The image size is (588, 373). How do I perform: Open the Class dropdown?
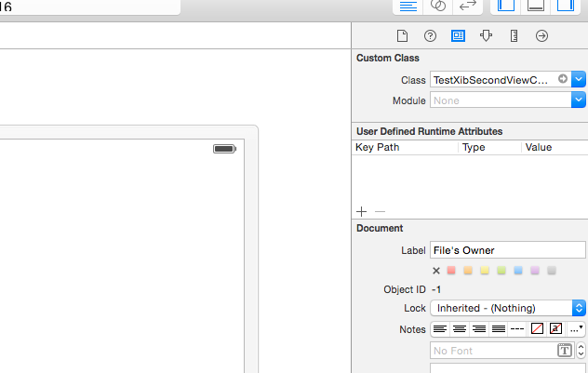(x=579, y=79)
